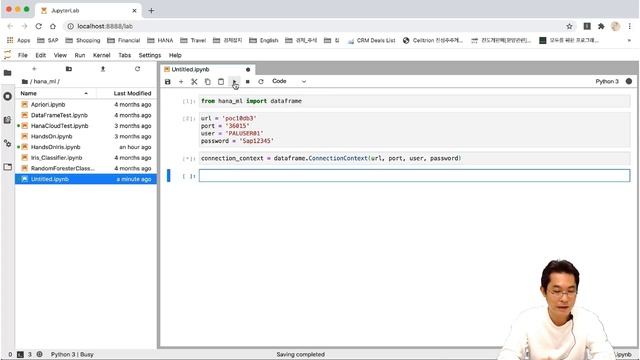Select HandsOn.ipynb in file list

(x=86, y=136)
